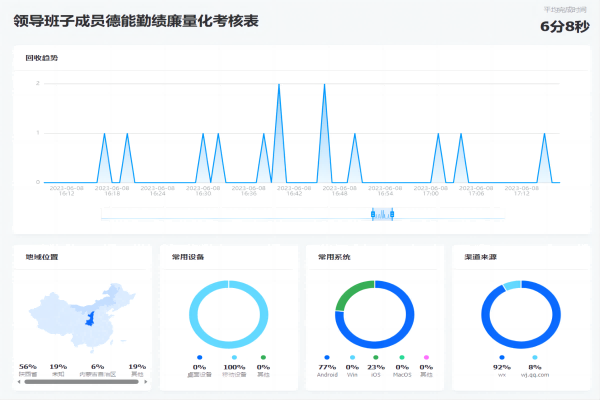This screenshot has width=600, height=400.
Task: Click the 回收趋势 panel title
Action: coord(42,58)
